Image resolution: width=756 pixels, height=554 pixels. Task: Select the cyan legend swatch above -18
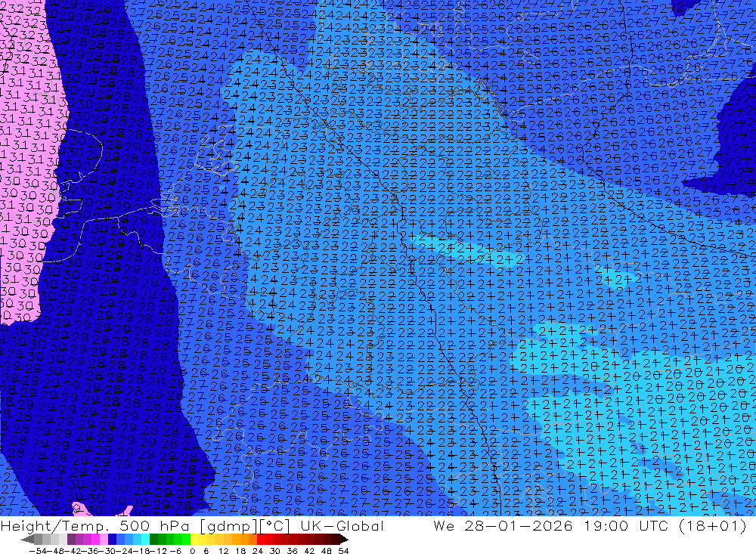(145, 540)
